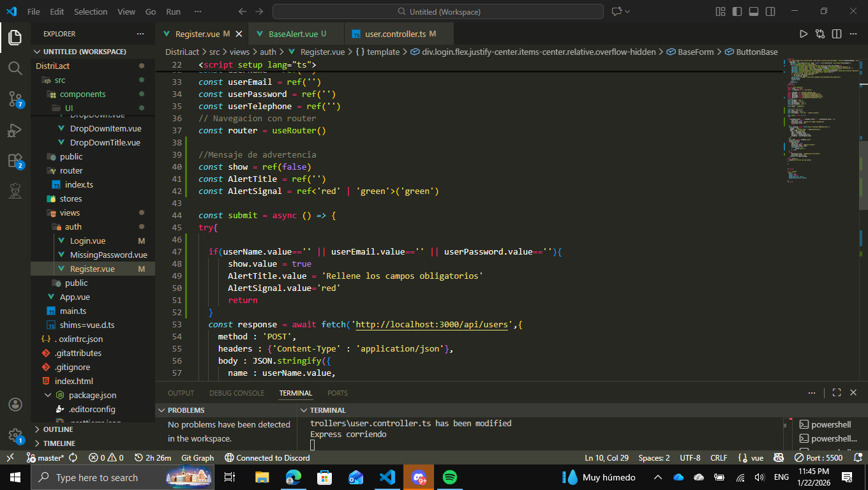Viewport: 868px width, 490px height.
Task: Open Source Control view with 7 changes
Action: tap(15, 99)
